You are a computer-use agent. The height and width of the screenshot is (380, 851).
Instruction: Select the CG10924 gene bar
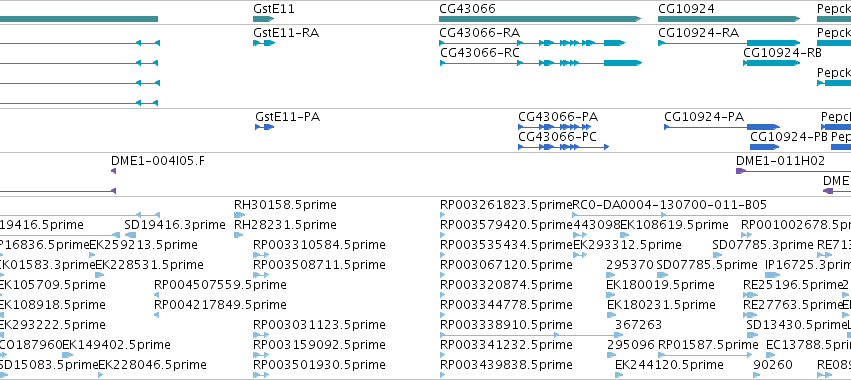point(729,19)
